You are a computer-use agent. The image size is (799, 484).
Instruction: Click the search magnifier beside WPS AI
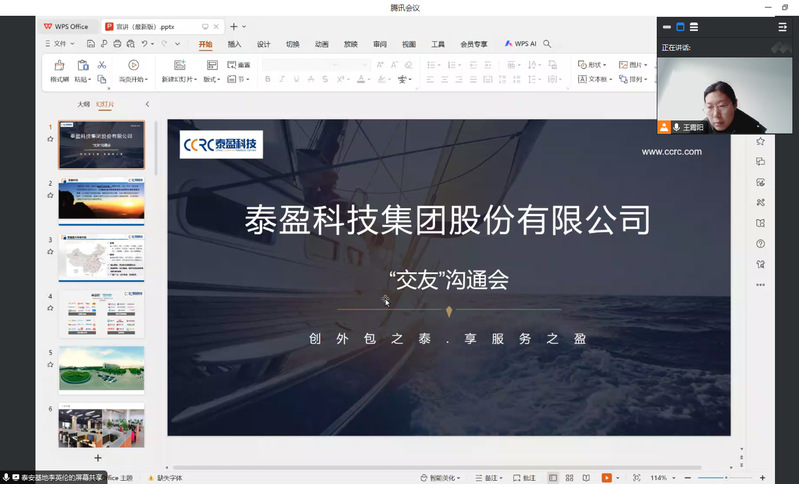point(547,44)
